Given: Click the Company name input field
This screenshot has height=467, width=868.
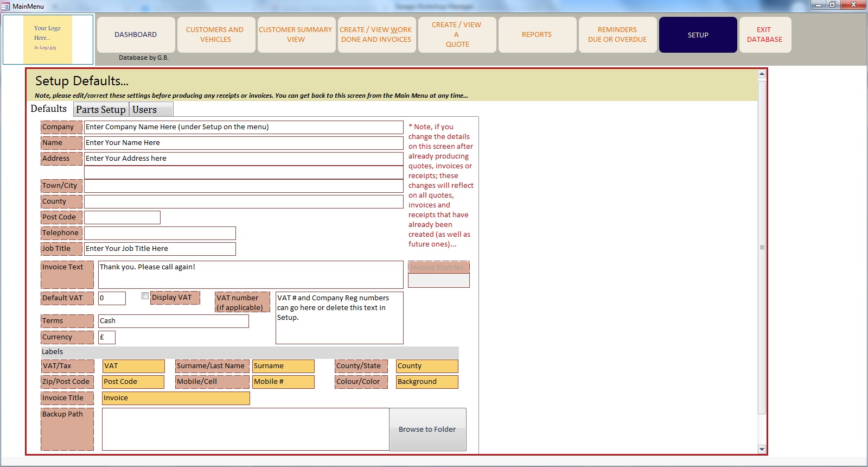Looking at the screenshot, I should click(243, 127).
